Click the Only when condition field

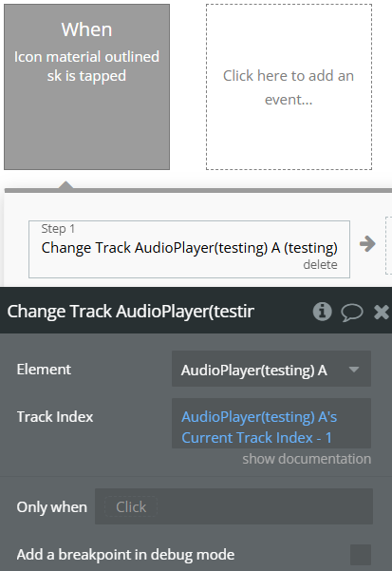click(233, 506)
